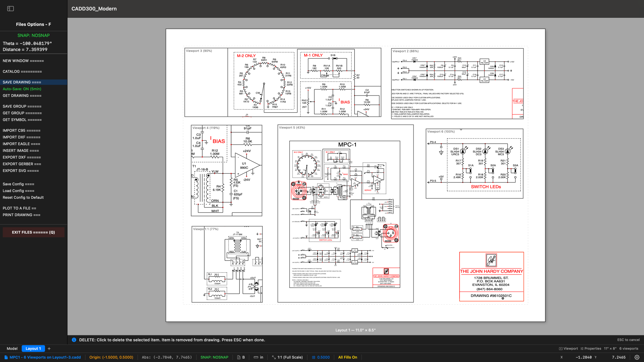Click the 1:1 Full Scale icon

pyautogui.click(x=274, y=357)
